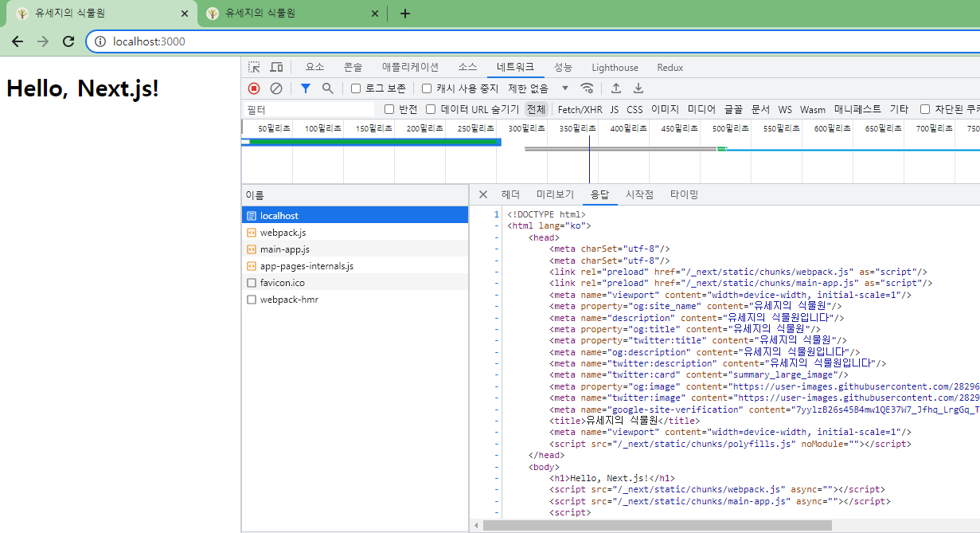Go forward in browser history
Image resolution: width=980 pixels, height=533 pixels.
click(43, 41)
